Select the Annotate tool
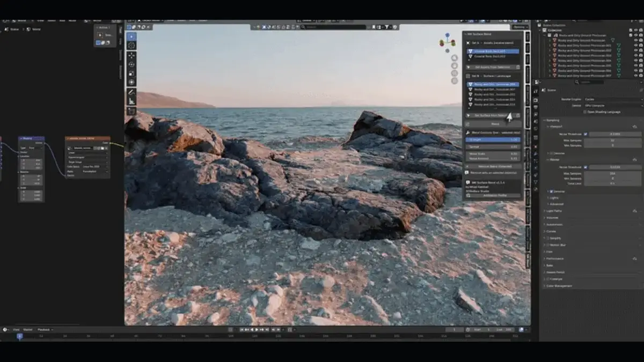The image size is (644, 362). click(131, 92)
